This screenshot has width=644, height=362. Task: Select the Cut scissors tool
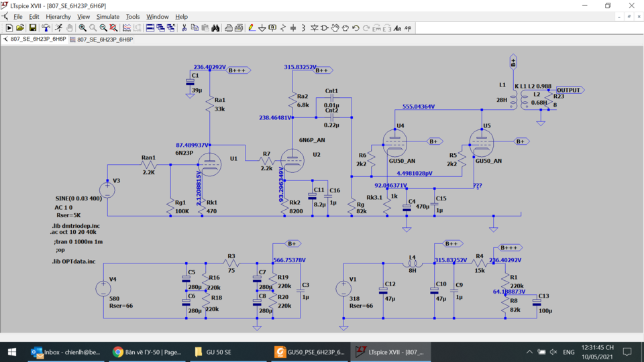[x=184, y=28]
